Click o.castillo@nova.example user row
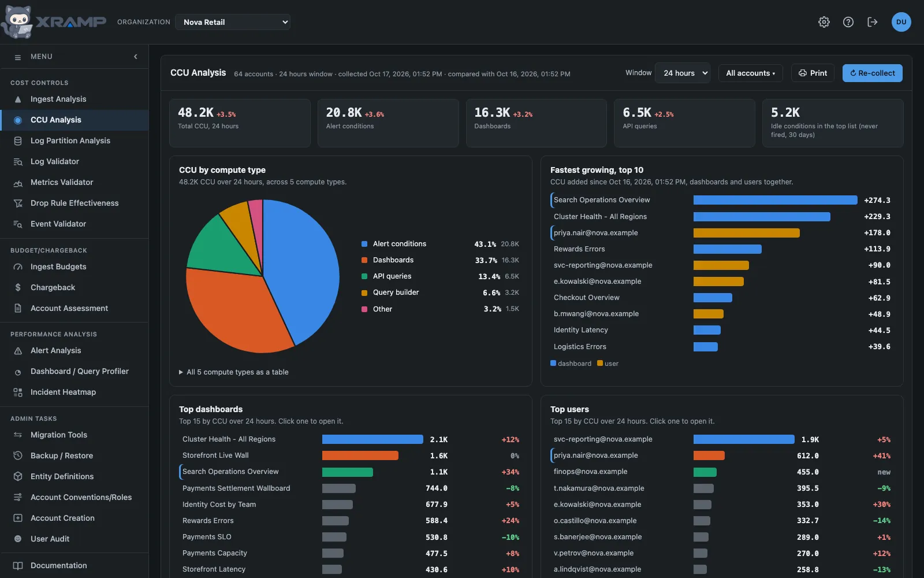The height and width of the screenshot is (578, 924). tap(722, 521)
